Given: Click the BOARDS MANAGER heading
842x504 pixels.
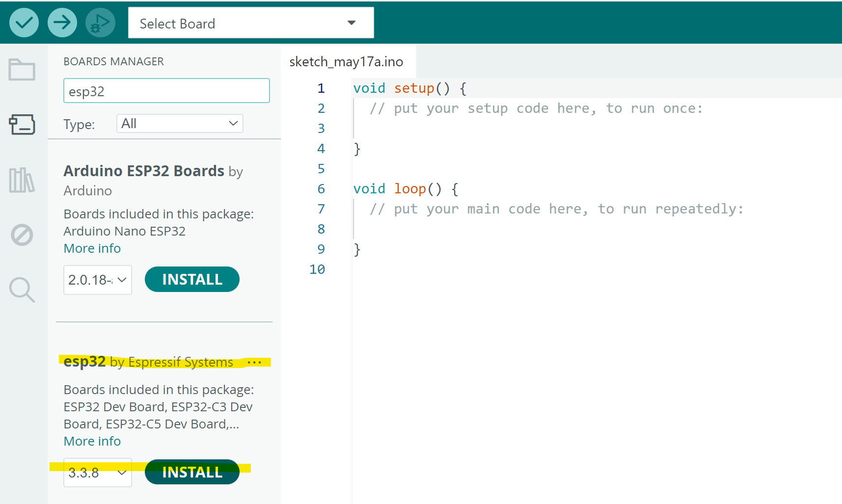Looking at the screenshot, I should [x=114, y=62].
